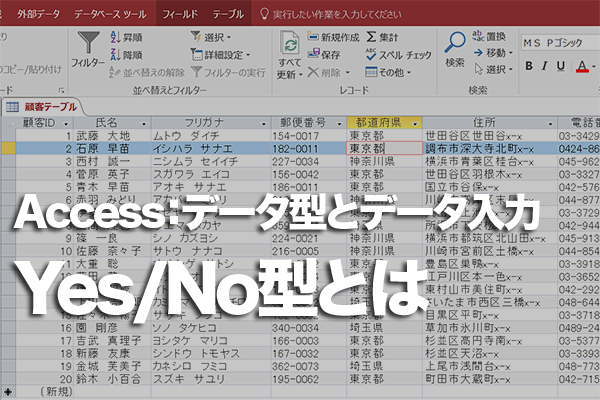The image size is (600, 400).
Task: Toggle Bold formatting
Action: pyautogui.click(x=529, y=66)
